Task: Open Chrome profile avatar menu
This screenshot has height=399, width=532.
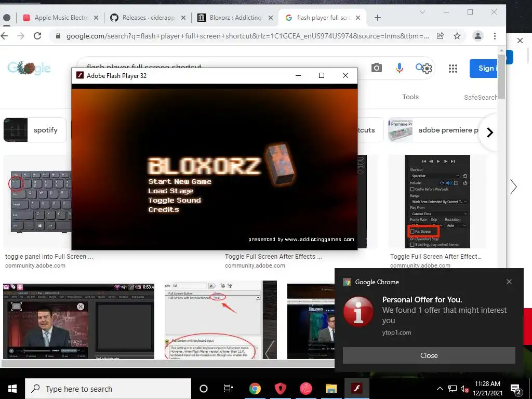Action: coord(478,36)
